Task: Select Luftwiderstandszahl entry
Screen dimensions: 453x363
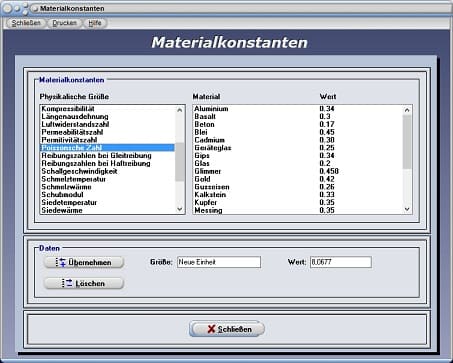Action: tap(107, 124)
